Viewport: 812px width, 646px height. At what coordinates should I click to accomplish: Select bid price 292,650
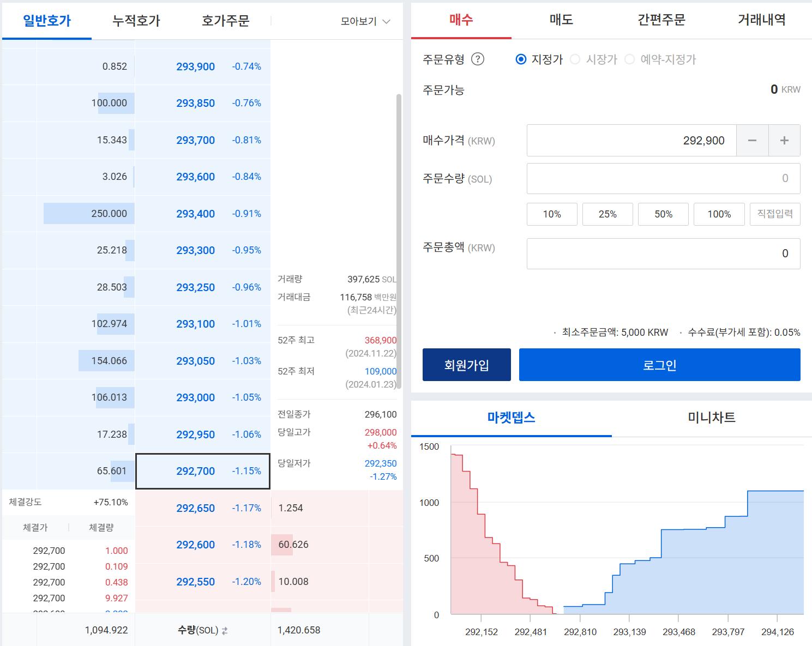coord(203,508)
